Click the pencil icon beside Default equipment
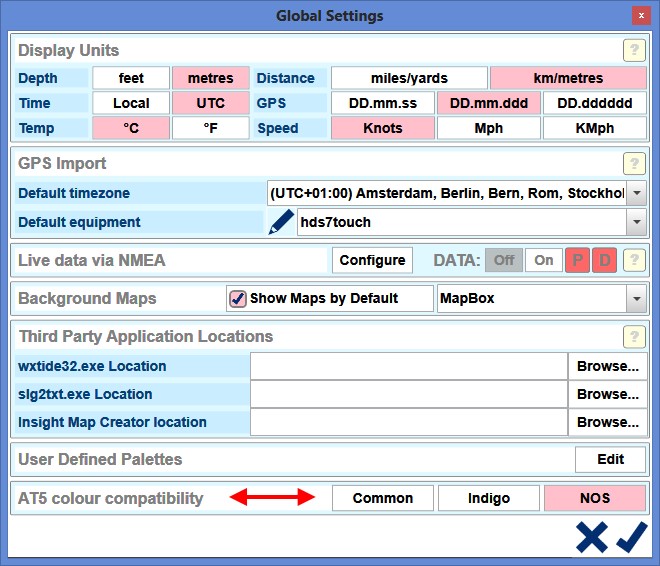Image resolution: width=660 pixels, height=566 pixels. [x=281, y=222]
